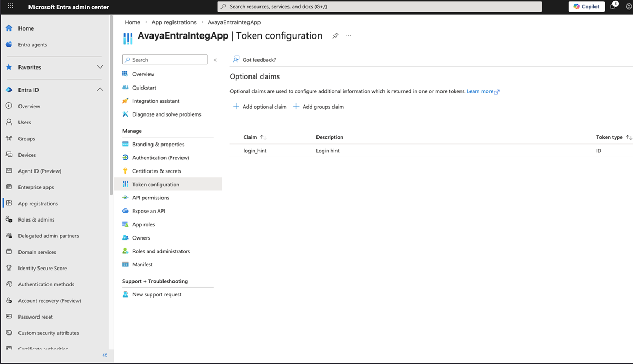The image size is (633, 364).
Task: Click the 'Login hint' description cell
Action: click(328, 151)
